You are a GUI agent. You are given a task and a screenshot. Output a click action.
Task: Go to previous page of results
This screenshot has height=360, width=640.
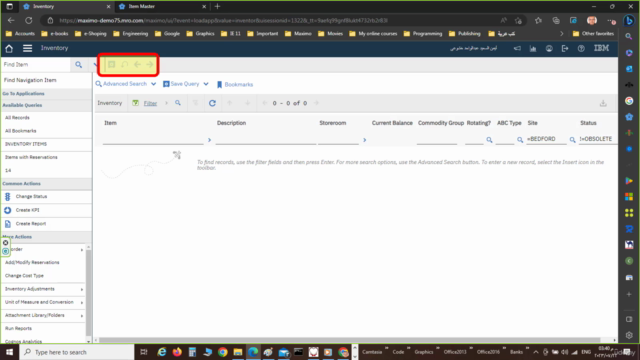point(264,103)
